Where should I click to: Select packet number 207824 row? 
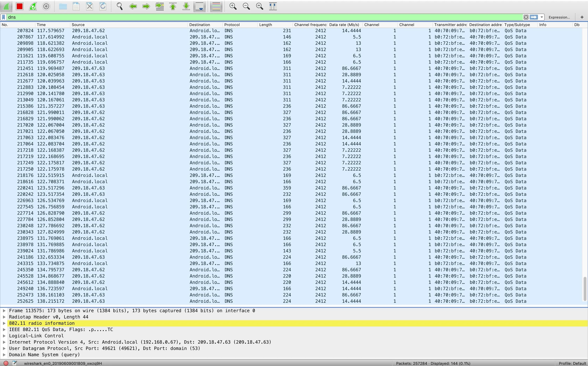[x=291, y=30]
